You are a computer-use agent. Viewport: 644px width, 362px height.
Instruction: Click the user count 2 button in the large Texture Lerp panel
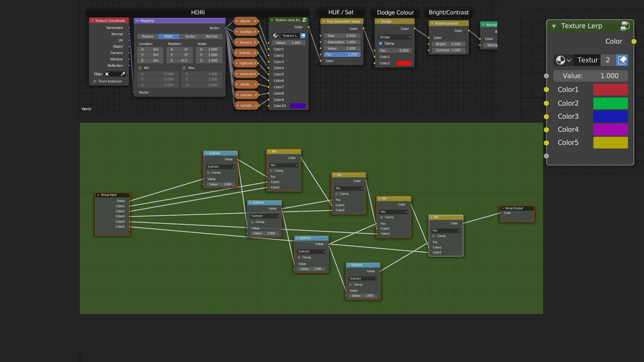[608, 60]
